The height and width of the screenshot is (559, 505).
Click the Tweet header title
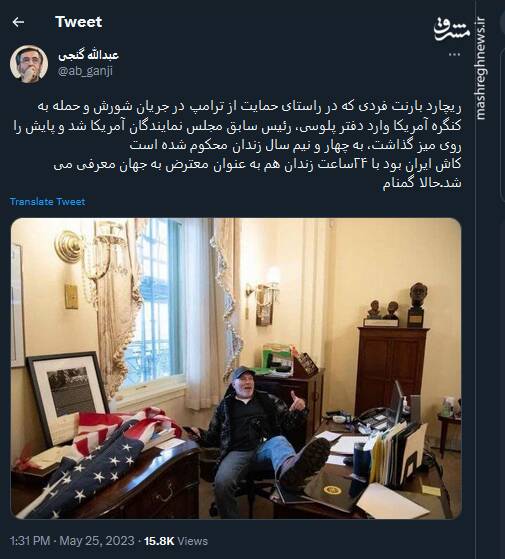point(78,22)
